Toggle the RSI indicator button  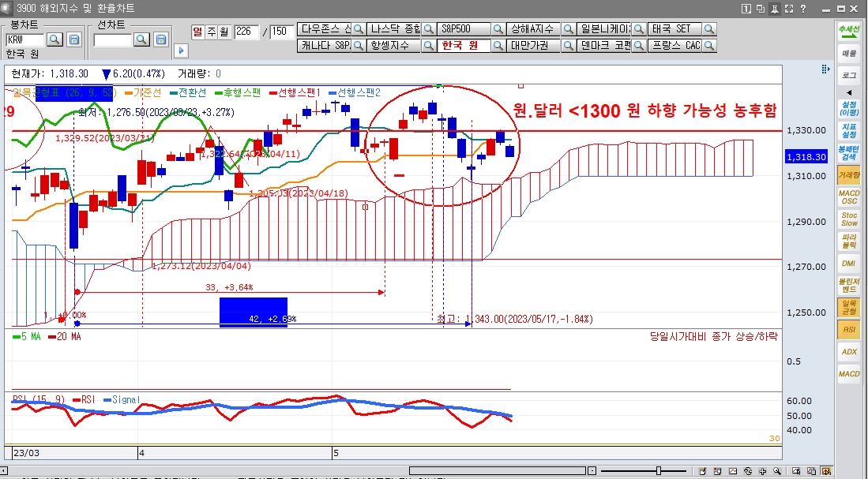pos(849,329)
